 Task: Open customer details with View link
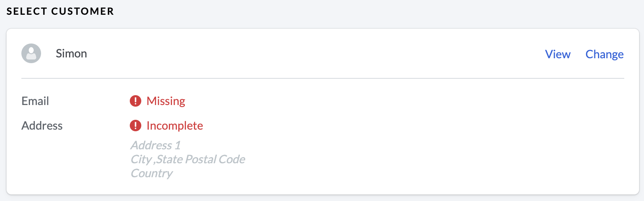tap(557, 54)
